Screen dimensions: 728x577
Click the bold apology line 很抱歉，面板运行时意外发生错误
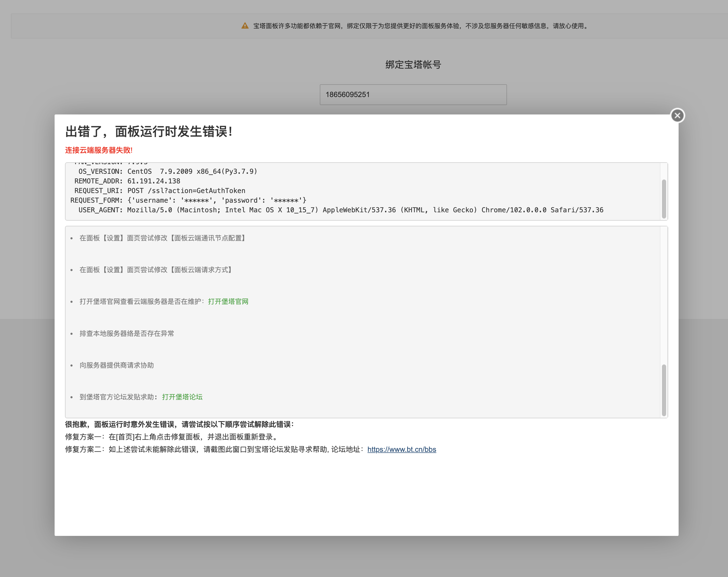pos(179,424)
